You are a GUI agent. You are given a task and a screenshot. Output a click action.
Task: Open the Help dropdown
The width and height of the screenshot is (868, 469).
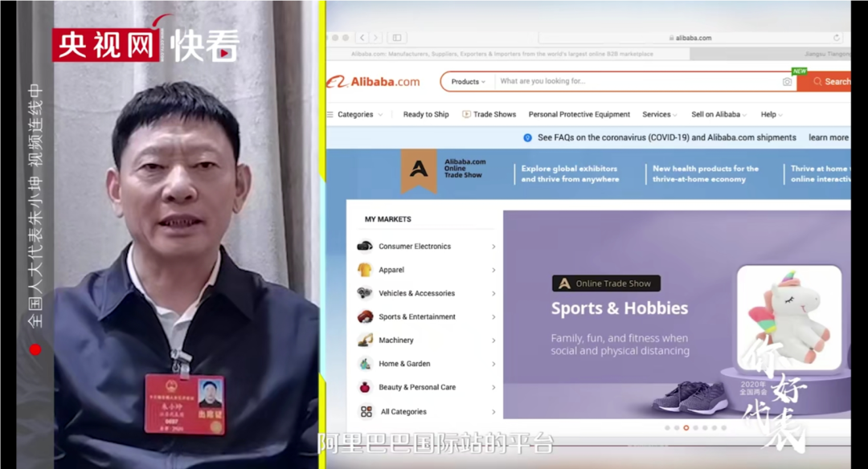click(771, 115)
